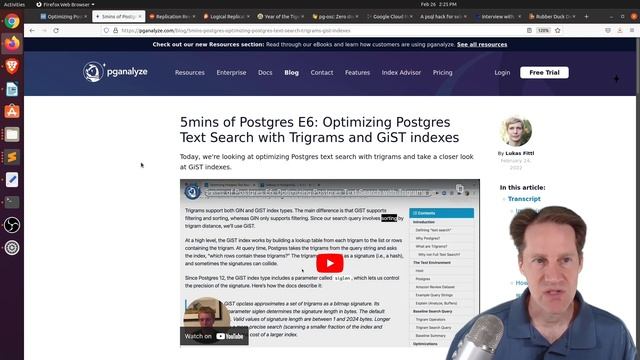Switch to the Optimizing Postgres tab
This screenshot has width=640, height=360.
tap(64, 16)
